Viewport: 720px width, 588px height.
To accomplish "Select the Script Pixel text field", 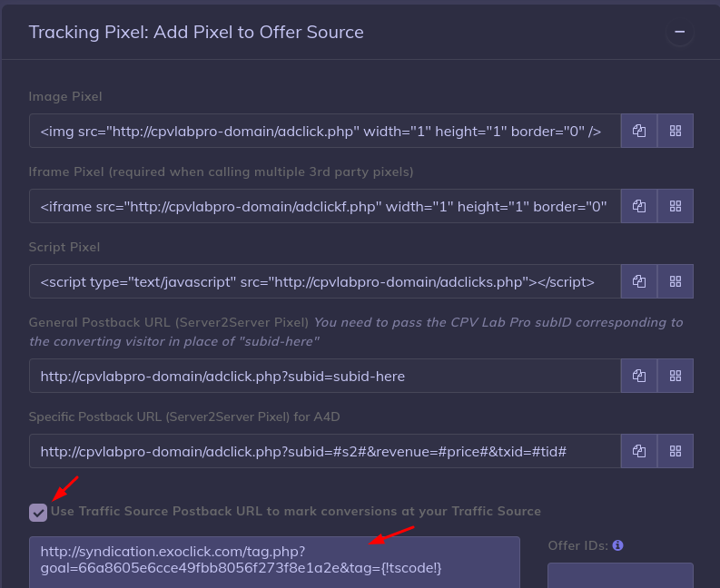I will (324, 281).
